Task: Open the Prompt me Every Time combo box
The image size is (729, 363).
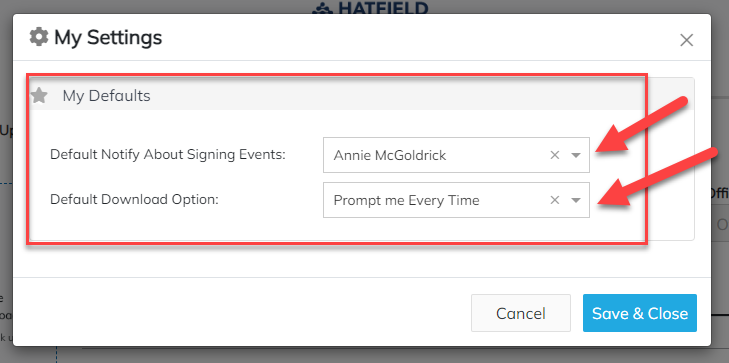Action: 456,200
